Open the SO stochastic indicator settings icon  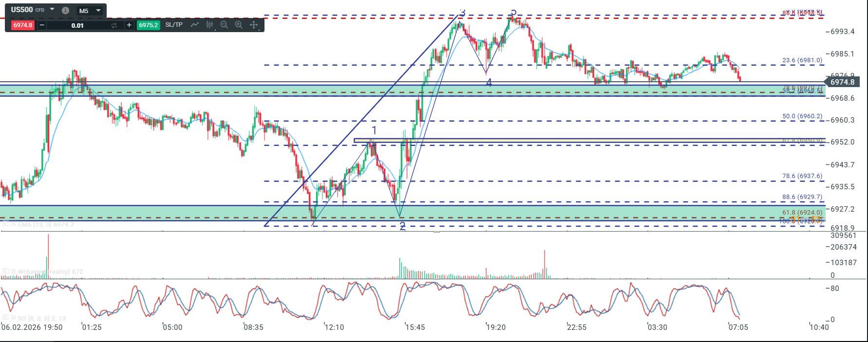tap(6, 318)
